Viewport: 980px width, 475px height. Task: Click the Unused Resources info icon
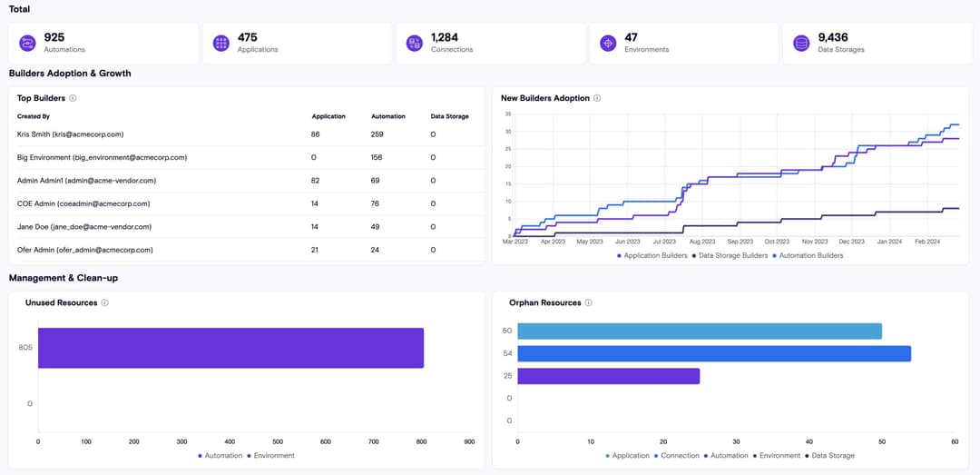[105, 303]
